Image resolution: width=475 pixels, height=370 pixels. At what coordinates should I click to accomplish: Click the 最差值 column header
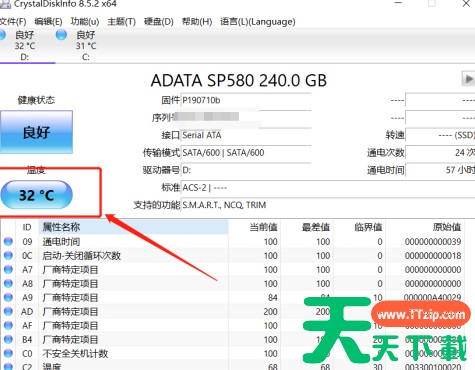pos(307,227)
